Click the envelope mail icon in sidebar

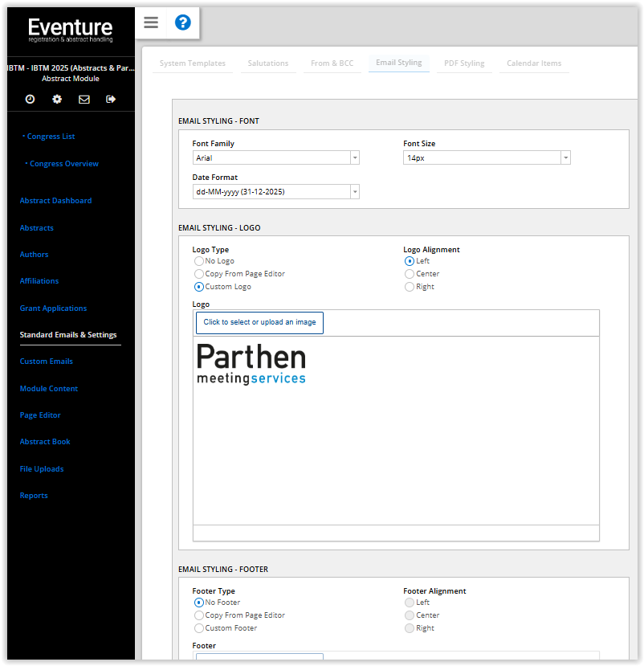click(x=84, y=99)
